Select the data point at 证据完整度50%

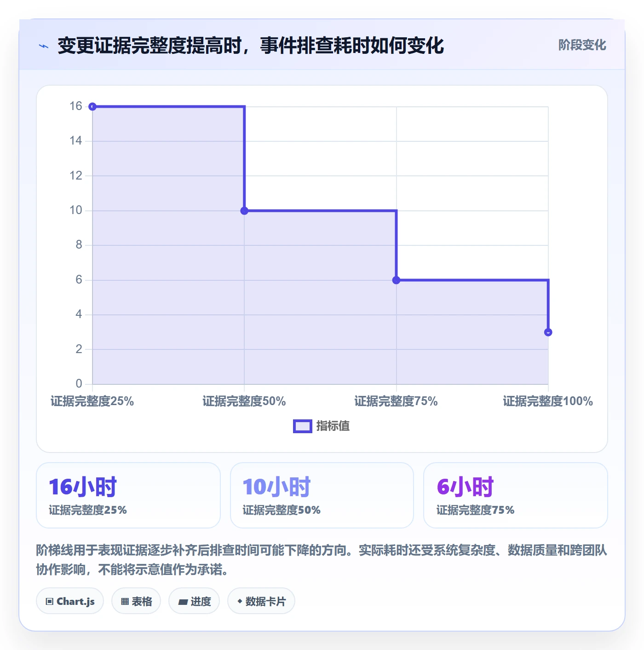[x=244, y=211]
